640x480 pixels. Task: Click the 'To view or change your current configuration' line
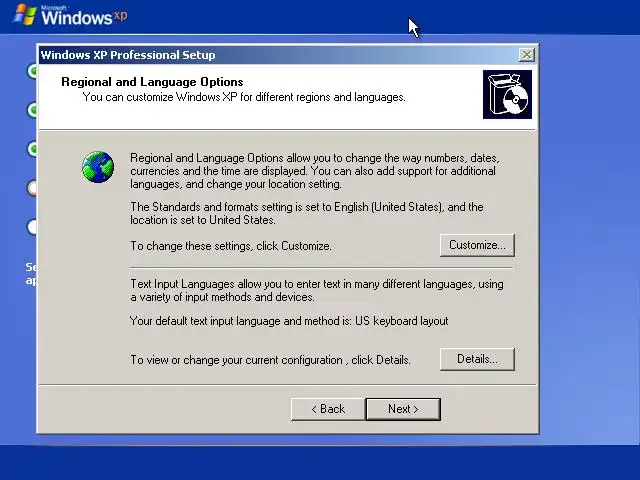coord(270,360)
